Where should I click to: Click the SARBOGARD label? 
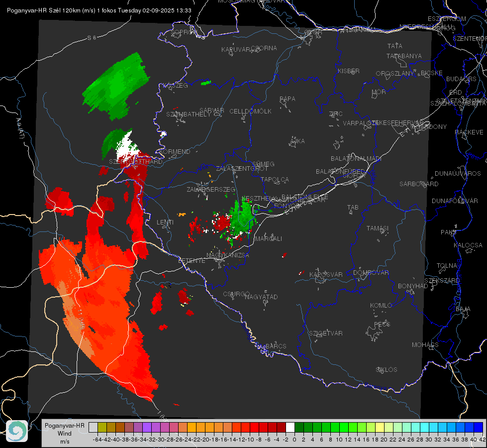pos(419,184)
